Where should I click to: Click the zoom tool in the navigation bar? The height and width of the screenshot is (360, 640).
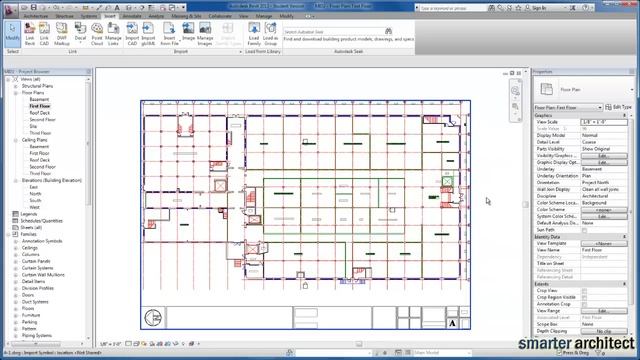click(515, 107)
